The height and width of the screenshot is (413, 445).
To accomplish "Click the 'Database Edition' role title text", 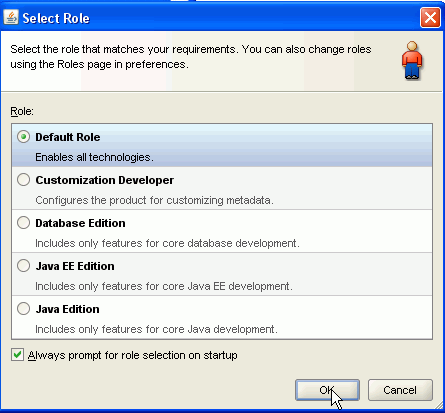I will [80, 223].
